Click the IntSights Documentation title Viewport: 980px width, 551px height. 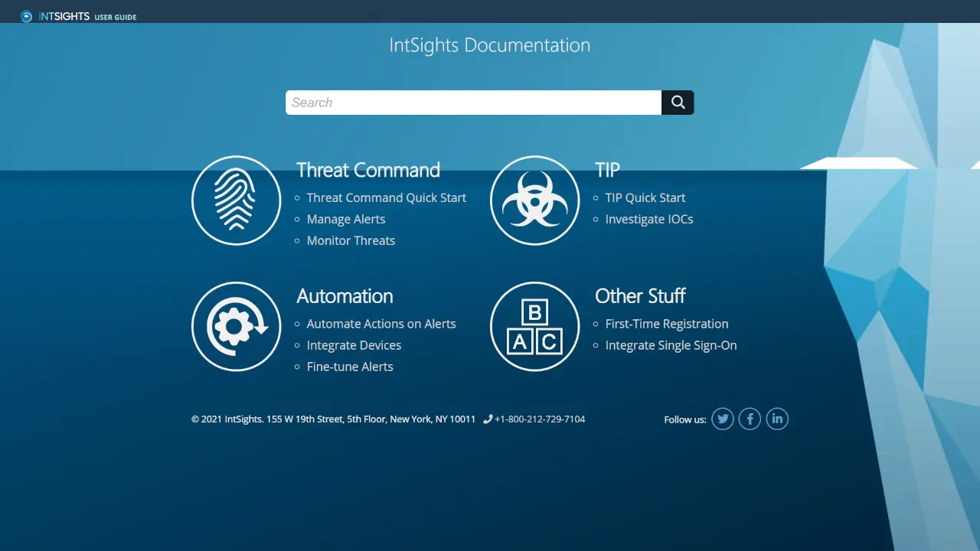490,45
